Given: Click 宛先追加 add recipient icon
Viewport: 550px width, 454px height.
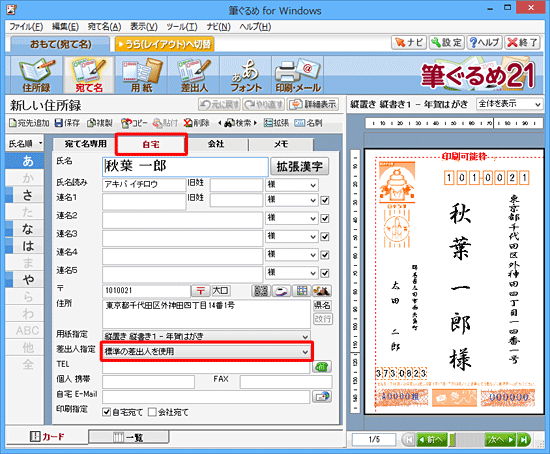Looking at the screenshot, I should click(29, 123).
